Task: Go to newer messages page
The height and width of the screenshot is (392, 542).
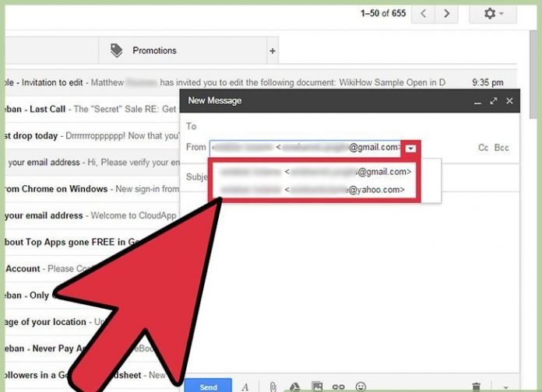Action: 424,14
